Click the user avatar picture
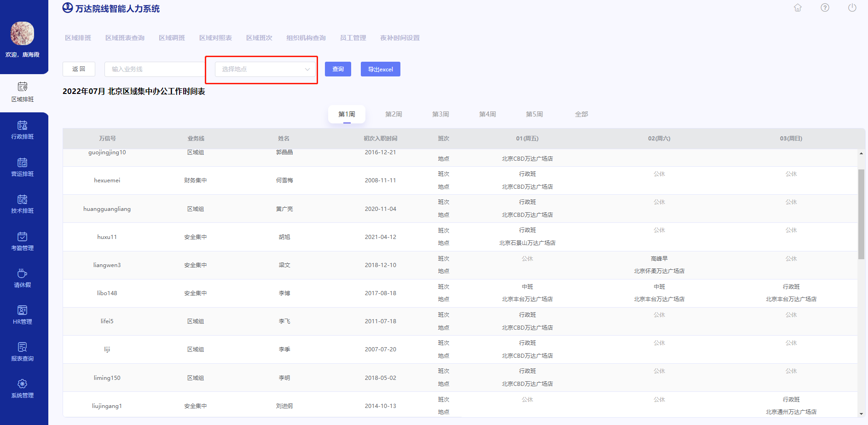 coord(23,34)
